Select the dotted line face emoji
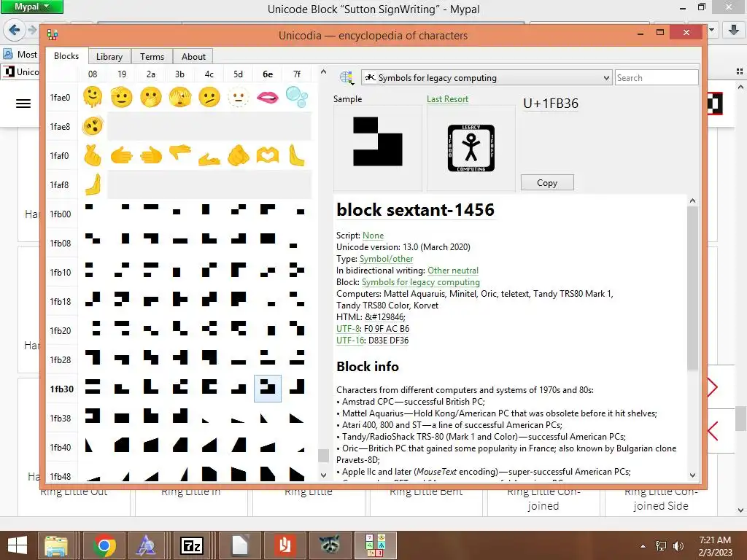Screen dimensions: 747x560 tap(239, 97)
